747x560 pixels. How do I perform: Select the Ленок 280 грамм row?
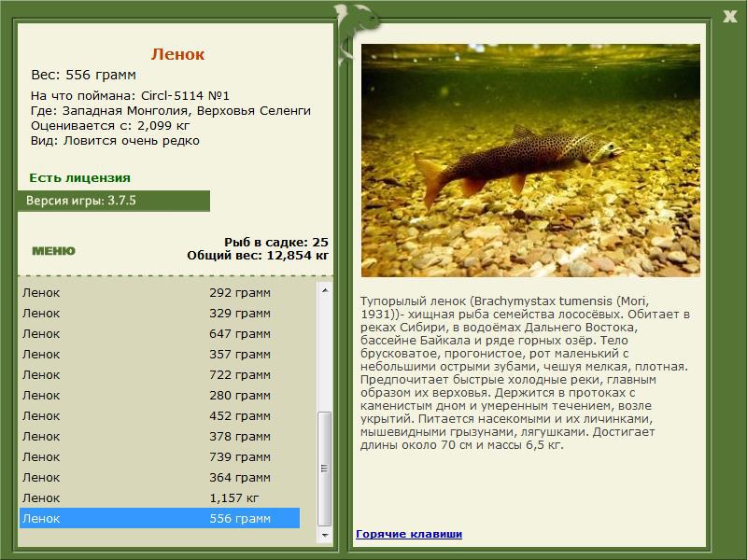tap(160, 395)
